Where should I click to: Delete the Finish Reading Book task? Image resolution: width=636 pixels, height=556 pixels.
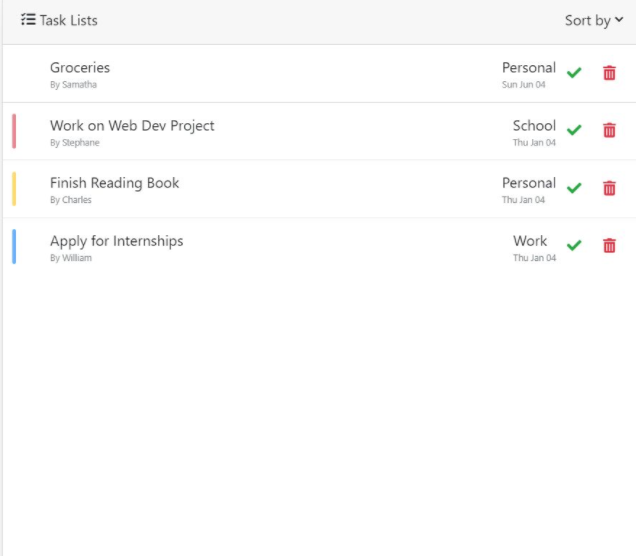click(x=609, y=188)
